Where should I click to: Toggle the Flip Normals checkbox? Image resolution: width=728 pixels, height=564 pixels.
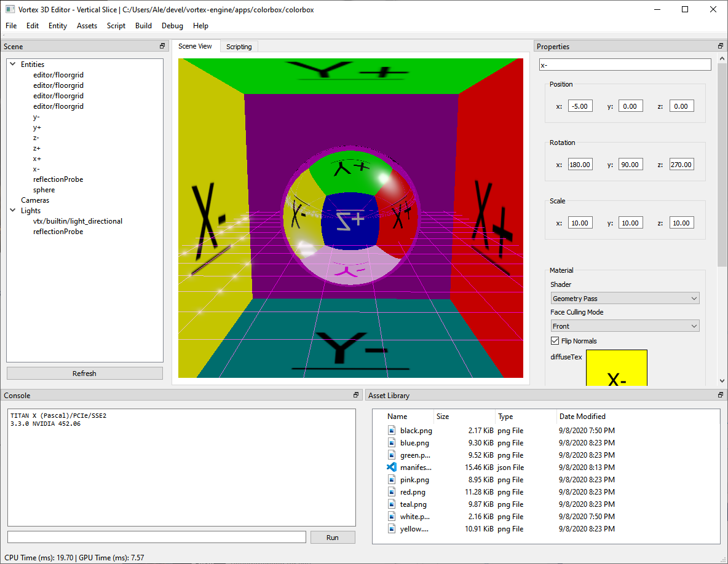tap(555, 341)
